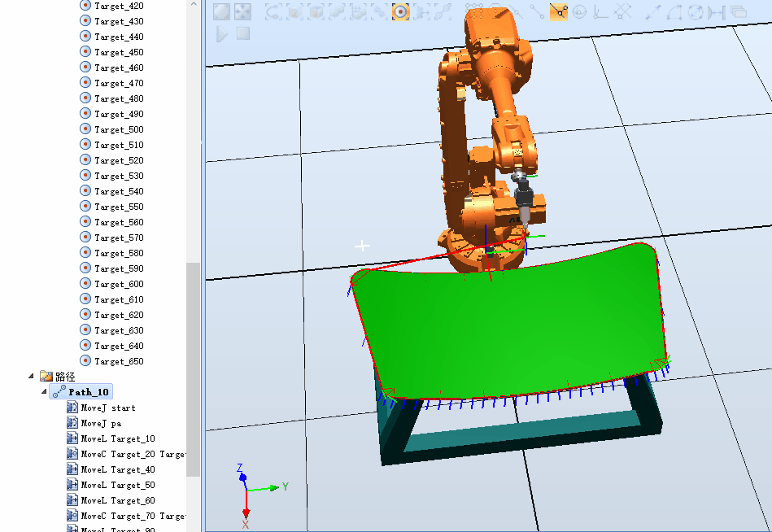Select Target_470 in the tree

pyautogui.click(x=119, y=83)
